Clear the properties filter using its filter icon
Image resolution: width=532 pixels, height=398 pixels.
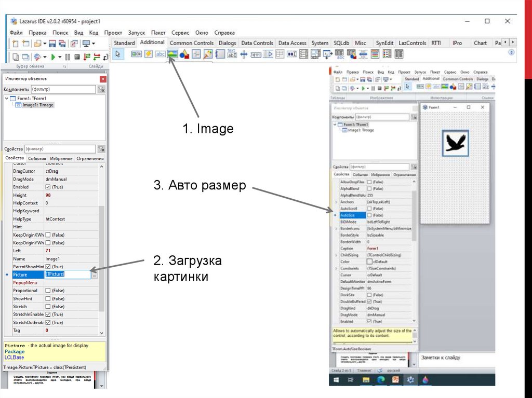pyautogui.click(x=101, y=149)
